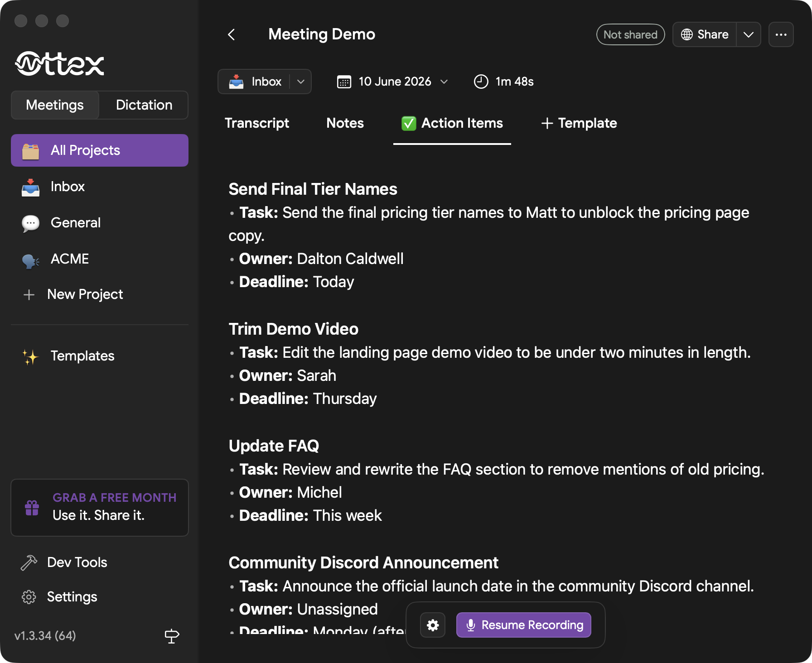Click the signpost icon near version number
The height and width of the screenshot is (663, 812).
click(172, 636)
